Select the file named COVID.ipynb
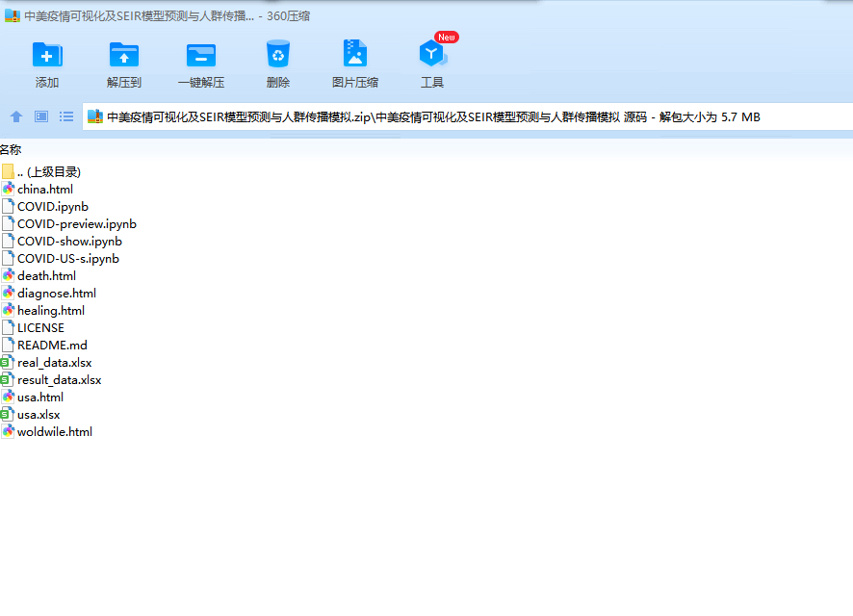The width and height of the screenshot is (853, 616). click(53, 207)
